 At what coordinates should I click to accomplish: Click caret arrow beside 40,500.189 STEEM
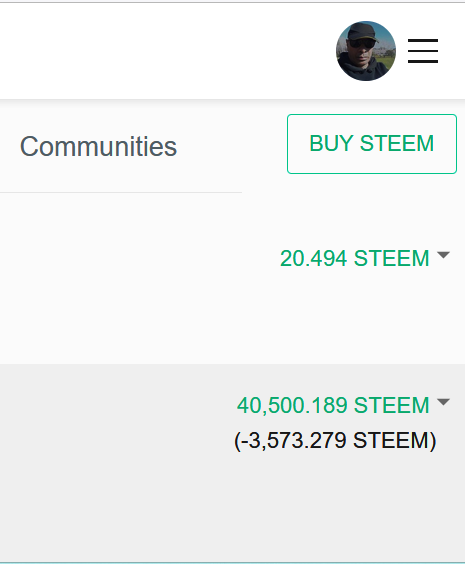tap(443, 402)
